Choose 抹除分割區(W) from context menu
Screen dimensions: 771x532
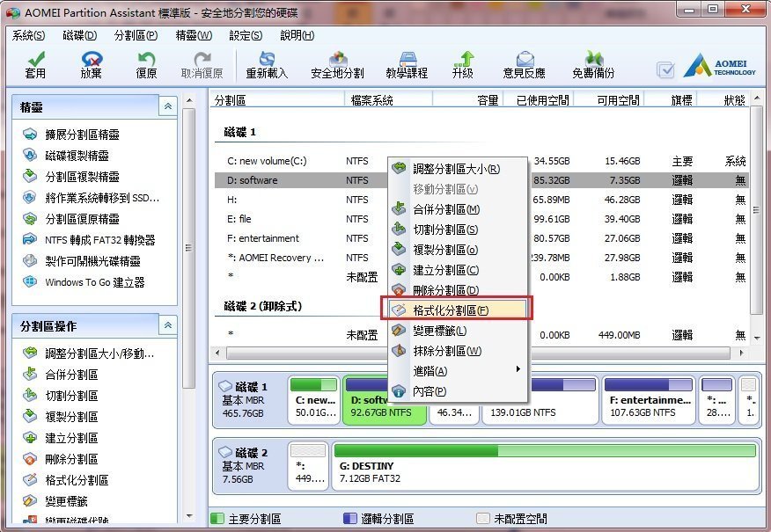coord(458,351)
